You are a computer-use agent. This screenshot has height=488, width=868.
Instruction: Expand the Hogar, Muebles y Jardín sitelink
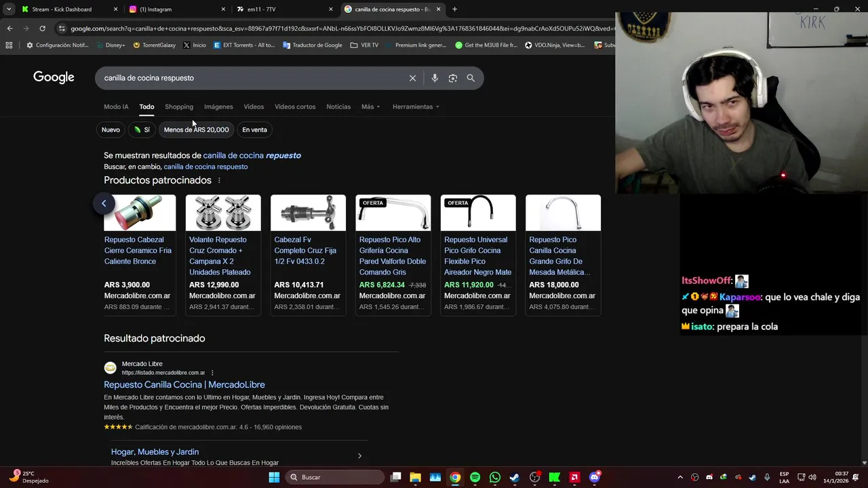pyautogui.click(x=359, y=456)
